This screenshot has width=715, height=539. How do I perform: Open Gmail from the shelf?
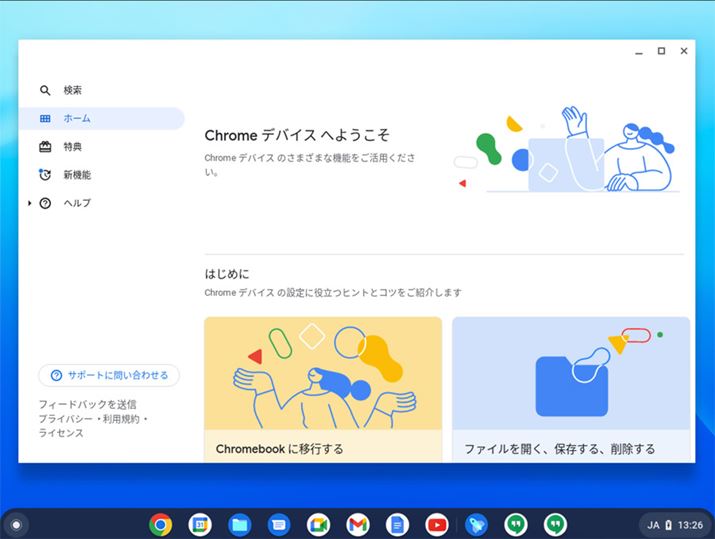(x=358, y=525)
